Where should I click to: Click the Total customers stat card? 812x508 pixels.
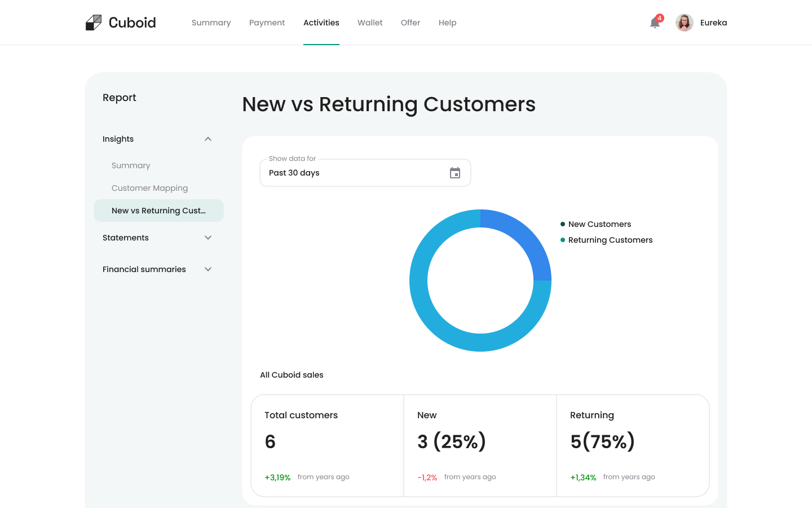pyautogui.click(x=327, y=445)
